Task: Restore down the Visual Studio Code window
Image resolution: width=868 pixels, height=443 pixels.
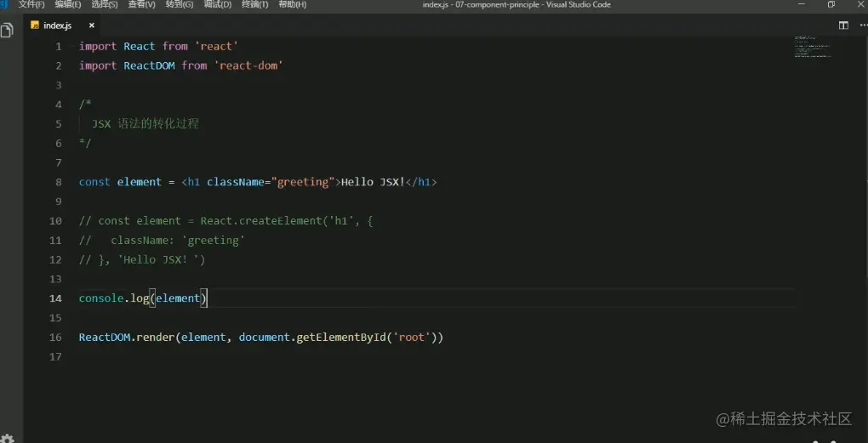Action: [x=831, y=4]
